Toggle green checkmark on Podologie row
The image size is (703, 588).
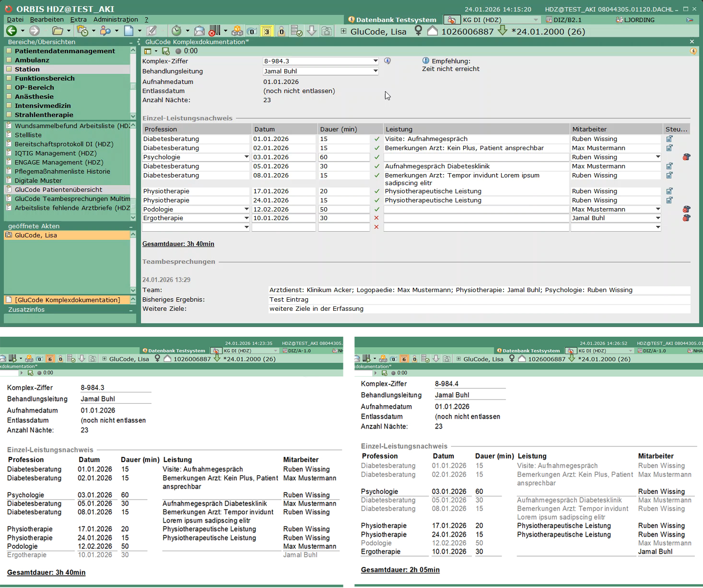pyautogui.click(x=377, y=210)
